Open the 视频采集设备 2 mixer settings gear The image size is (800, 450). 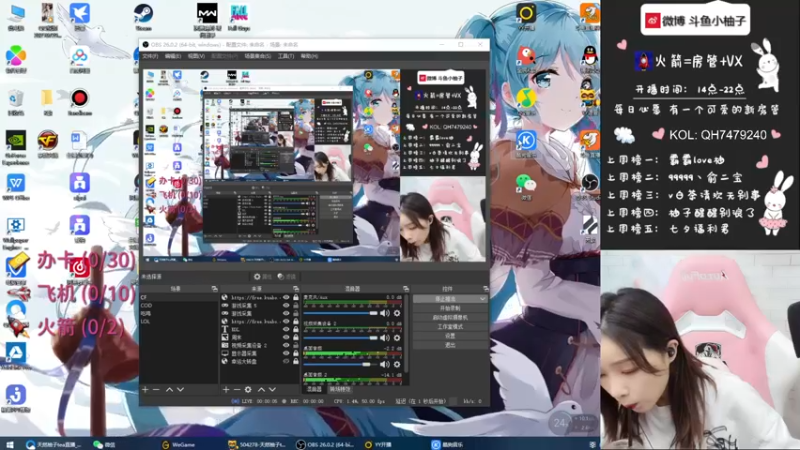pyautogui.click(x=397, y=338)
